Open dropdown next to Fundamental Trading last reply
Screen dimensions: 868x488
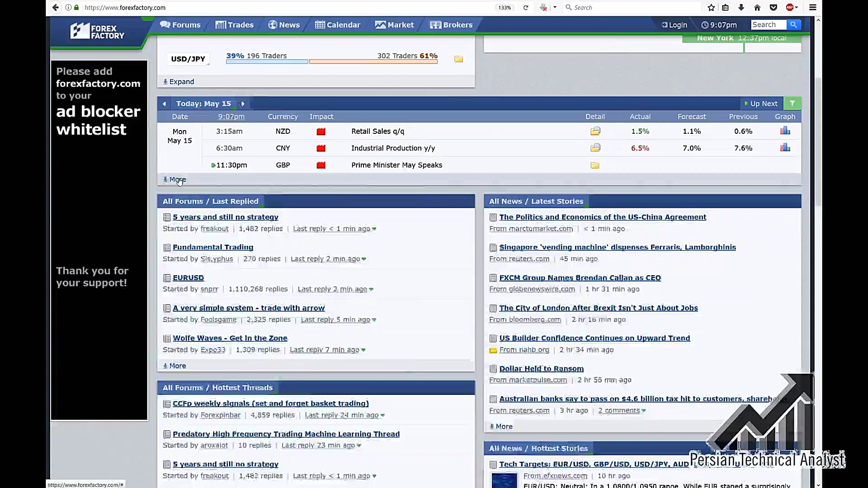coord(364,259)
